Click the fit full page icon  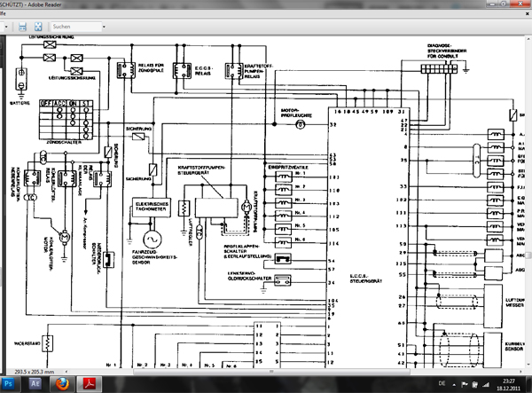(x=38, y=28)
